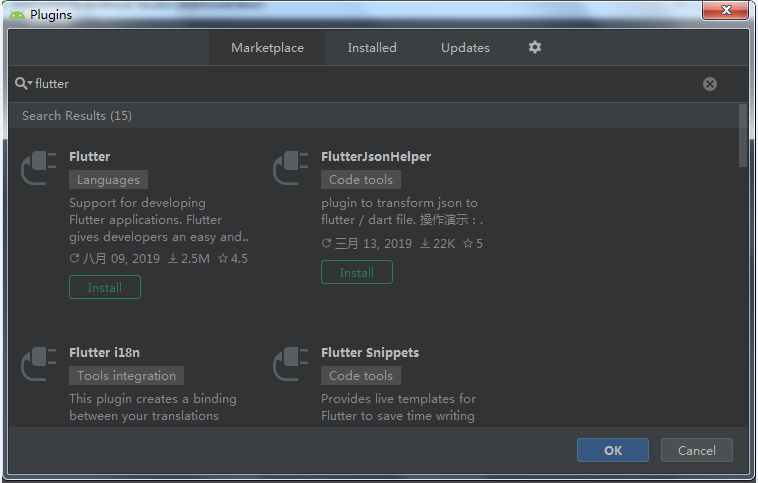This screenshot has width=758, height=483.
Task: Confirm with the OK button
Action: coord(613,450)
